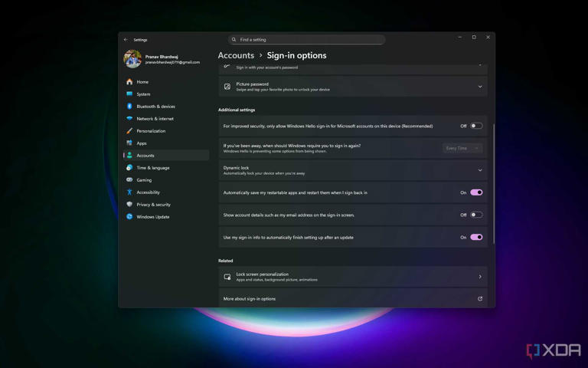Select Gaming label in sidebar
The width and height of the screenshot is (588, 368).
click(144, 180)
